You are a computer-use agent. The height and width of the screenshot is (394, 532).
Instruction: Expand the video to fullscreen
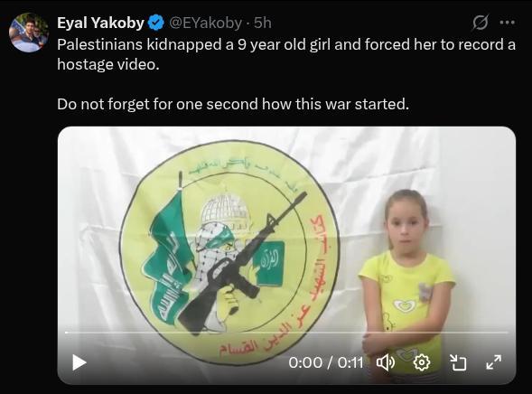point(494,362)
